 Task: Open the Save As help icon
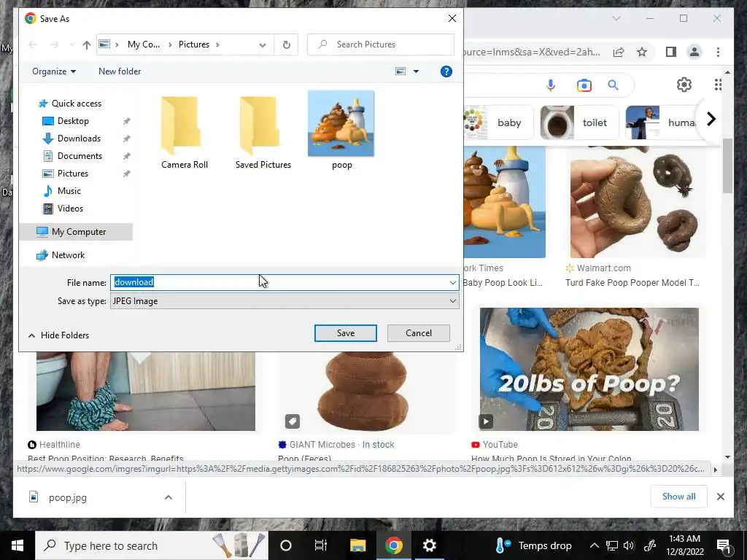pyautogui.click(x=446, y=71)
